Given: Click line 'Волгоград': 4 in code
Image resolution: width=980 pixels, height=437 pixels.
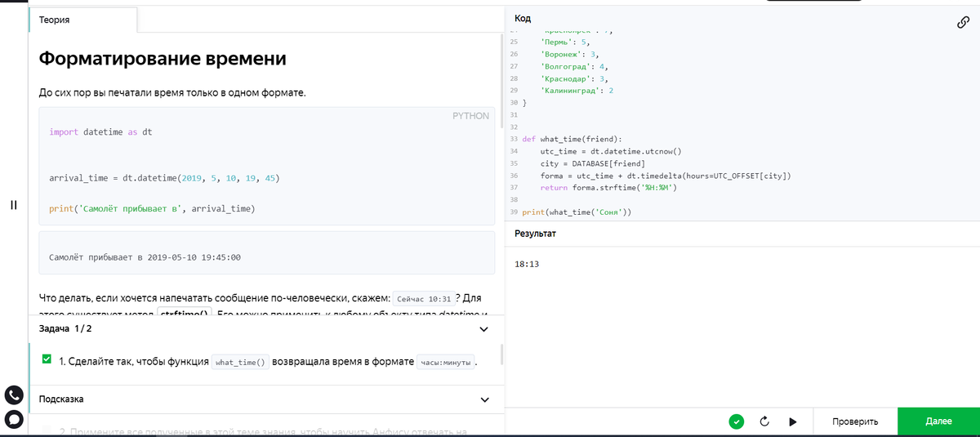Looking at the screenshot, I should 573,66.
